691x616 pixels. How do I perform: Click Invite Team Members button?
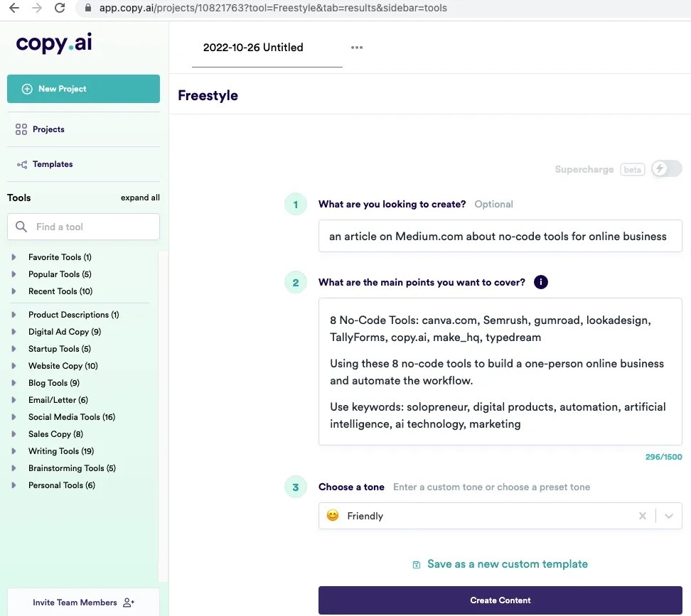[x=83, y=603]
